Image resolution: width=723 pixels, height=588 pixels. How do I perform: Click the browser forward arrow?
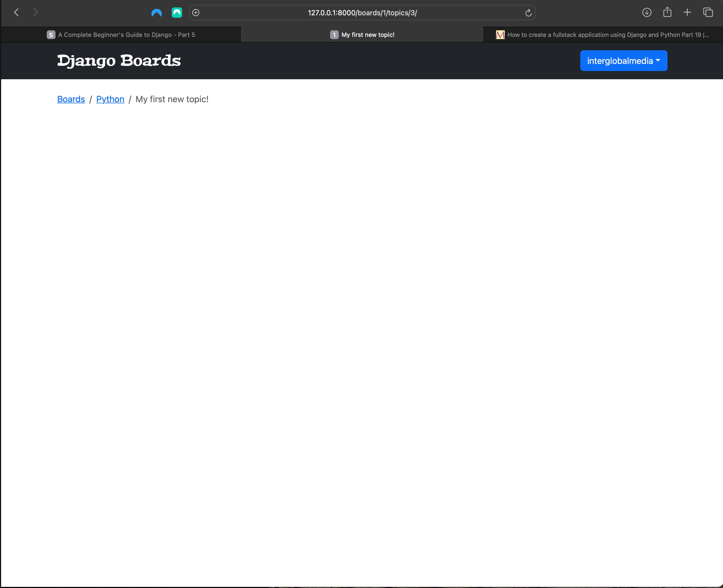tap(36, 13)
